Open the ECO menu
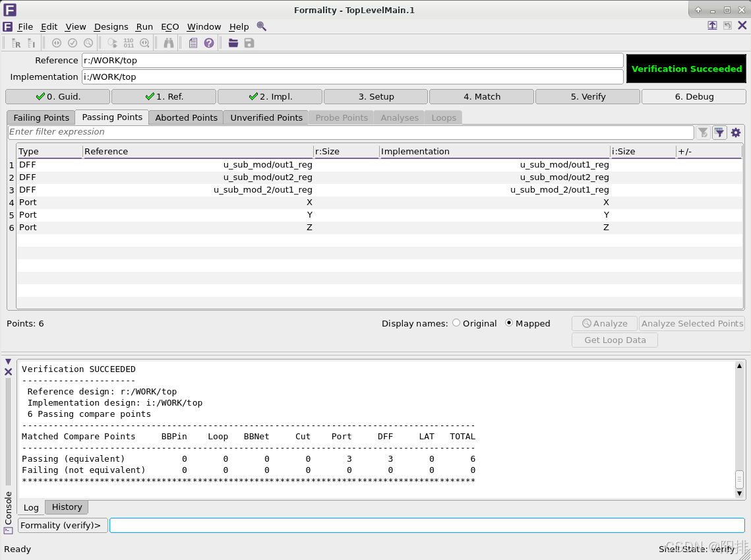751x560 pixels. pos(170,27)
